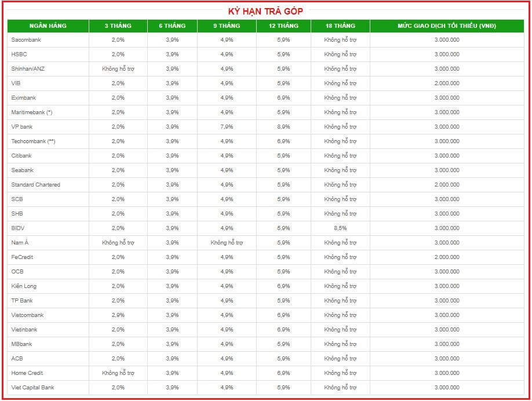Click Viet Capital Bank's 3.000.000 minimum value
This screenshot has height=401, width=532.
coord(447,388)
